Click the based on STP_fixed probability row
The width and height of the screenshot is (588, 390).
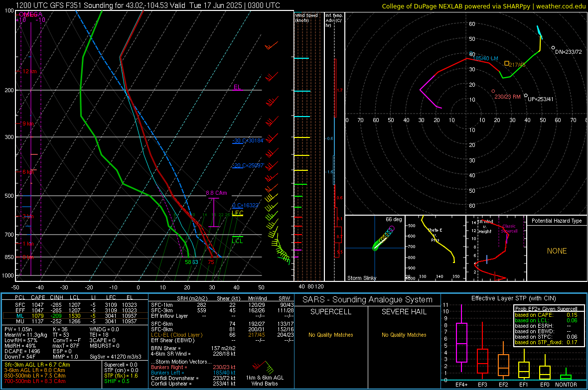(546, 342)
